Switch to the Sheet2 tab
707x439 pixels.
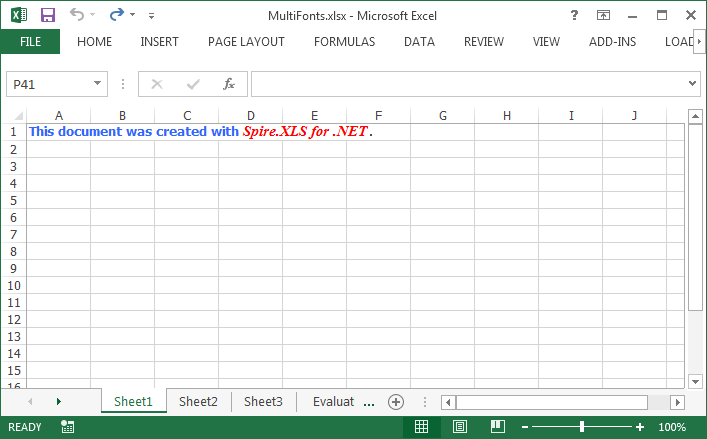[x=198, y=401]
